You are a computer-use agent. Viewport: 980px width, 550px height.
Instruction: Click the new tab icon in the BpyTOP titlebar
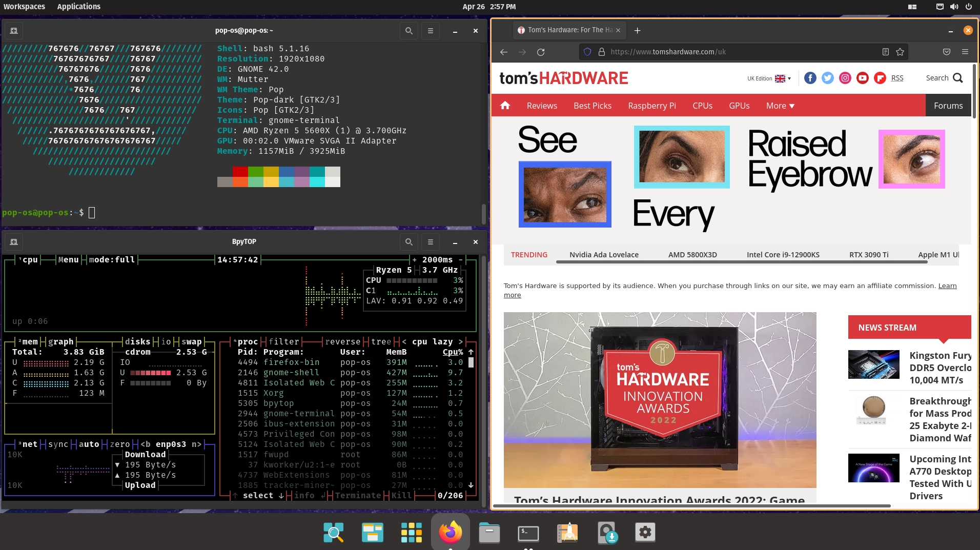[x=14, y=242]
